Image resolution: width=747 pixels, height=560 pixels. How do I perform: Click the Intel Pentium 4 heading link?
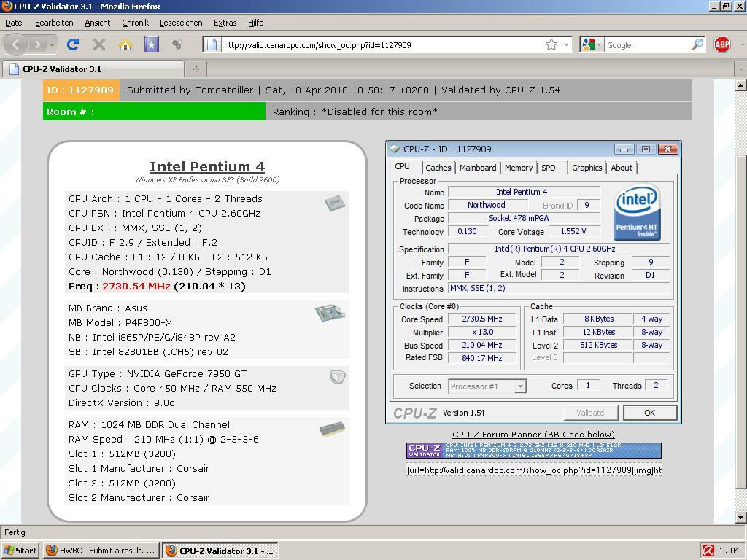[x=207, y=167]
